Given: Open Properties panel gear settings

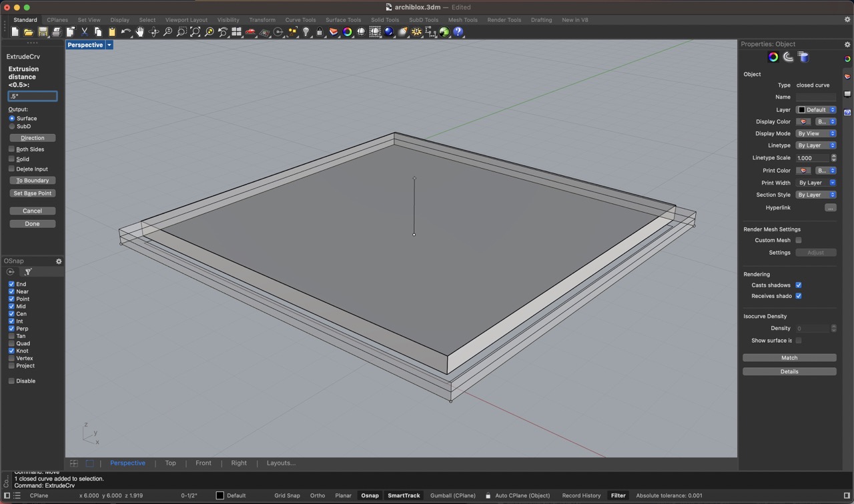Looking at the screenshot, I should (847, 44).
